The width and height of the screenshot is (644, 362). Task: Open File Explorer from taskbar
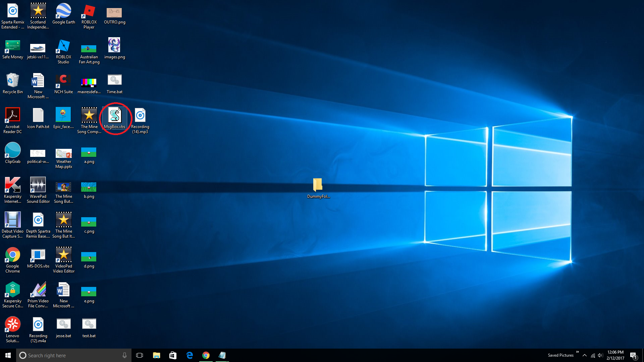tap(156, 355)
